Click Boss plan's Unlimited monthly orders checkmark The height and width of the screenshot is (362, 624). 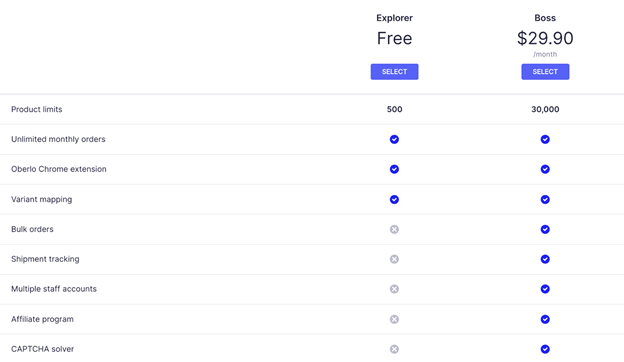pos(545,139)
